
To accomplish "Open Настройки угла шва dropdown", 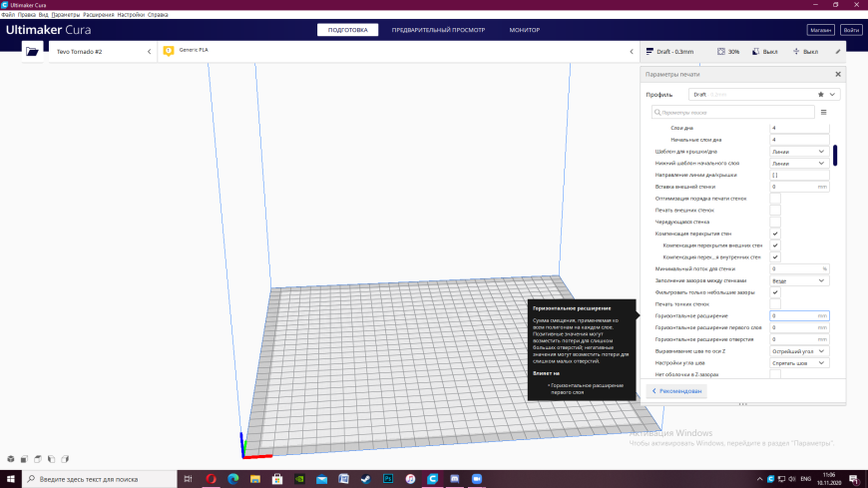I will point(799,363).
